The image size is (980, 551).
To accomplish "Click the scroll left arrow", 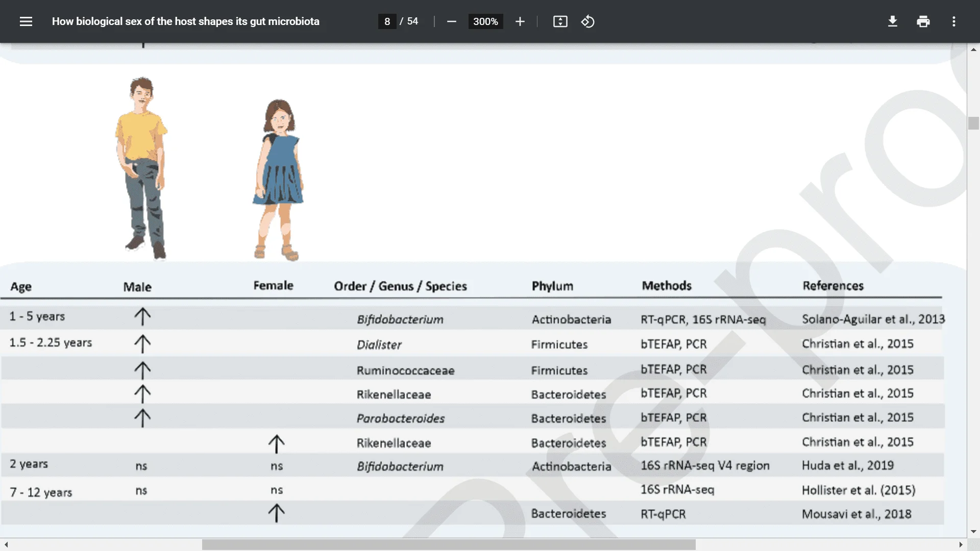I will (6, 544).
